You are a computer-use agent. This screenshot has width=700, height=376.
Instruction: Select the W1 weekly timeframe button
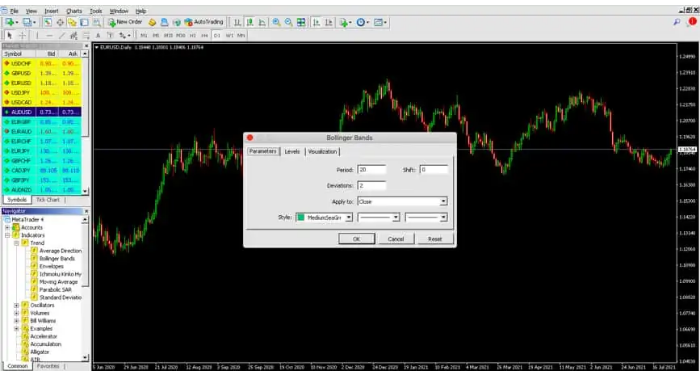(x=229, y=35)
